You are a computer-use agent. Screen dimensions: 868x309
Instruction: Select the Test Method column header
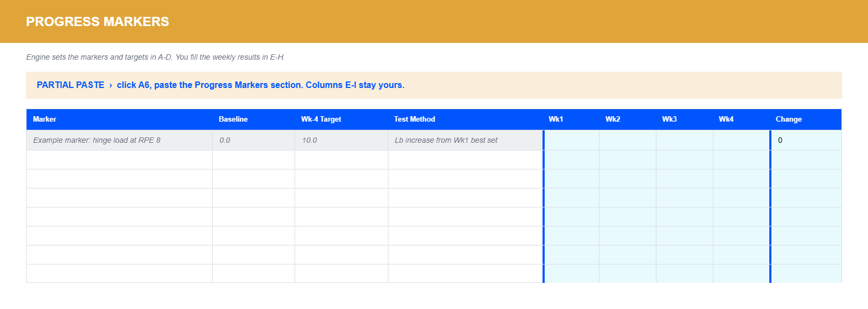pos(465,119)
